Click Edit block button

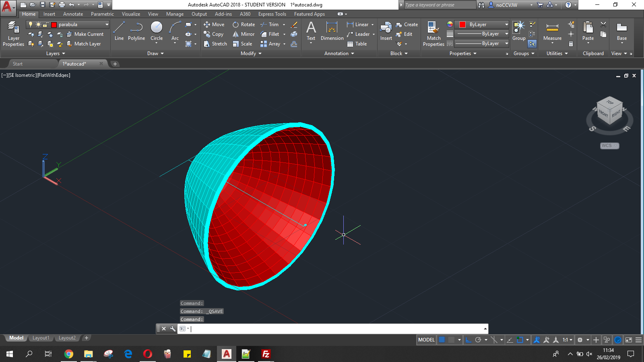click(404, 34)
